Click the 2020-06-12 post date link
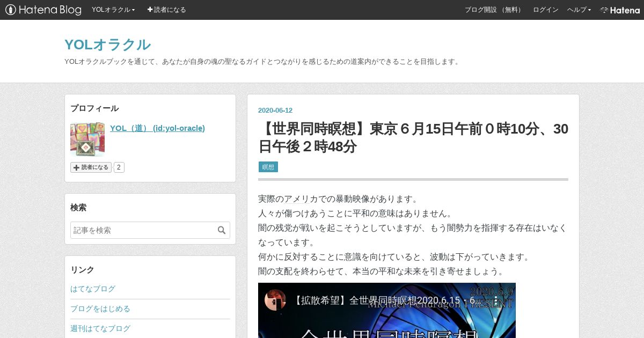This screenshot has height=338, width=644. click(x=275, y=111)
